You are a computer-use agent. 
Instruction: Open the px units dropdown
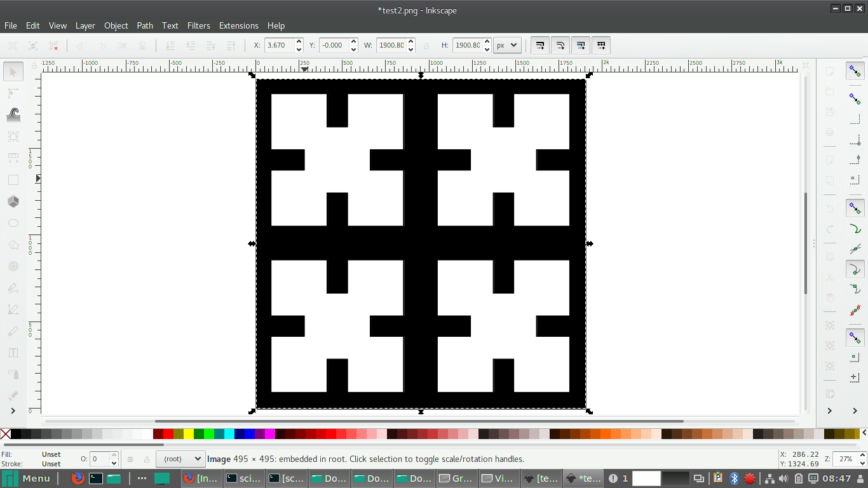pyautogui.click(x=507, y=46)
